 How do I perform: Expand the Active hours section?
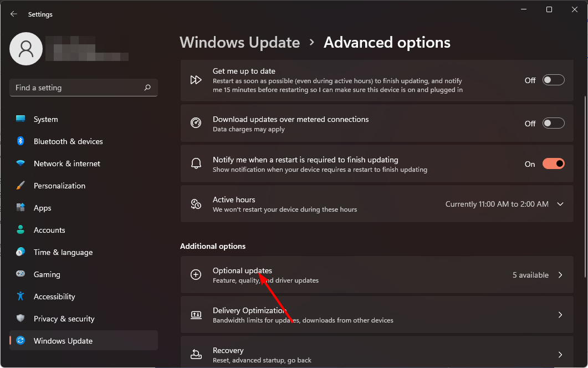point(560,203)
